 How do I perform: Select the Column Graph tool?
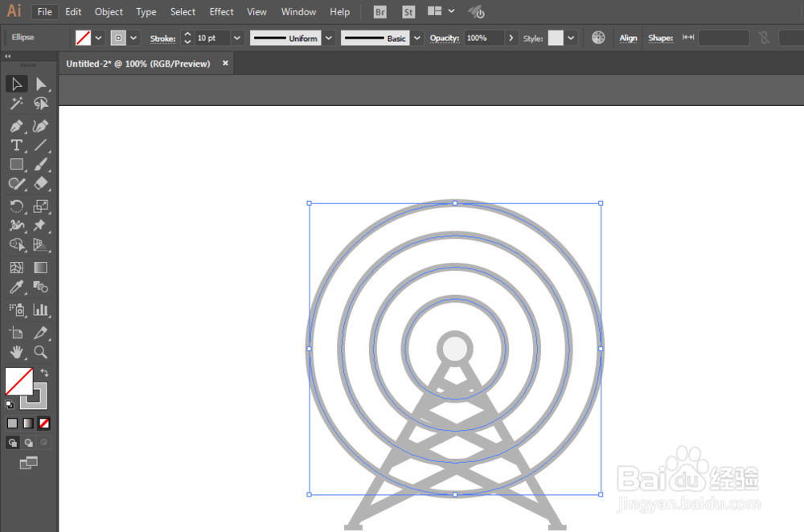click(40, 309)
